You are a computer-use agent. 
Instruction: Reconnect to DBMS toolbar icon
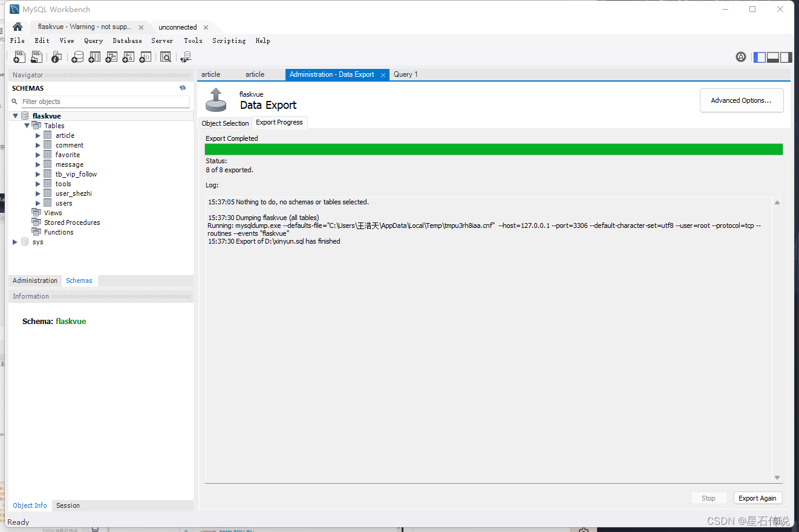(x=186, y=57)
